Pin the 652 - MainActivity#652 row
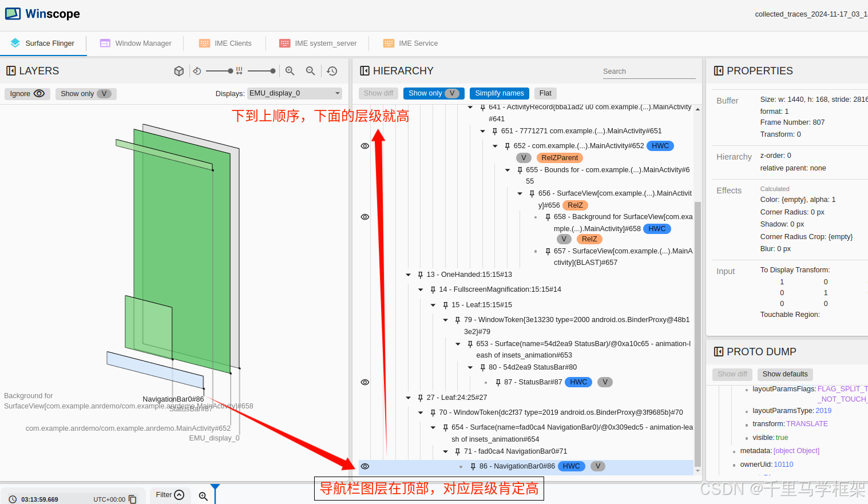The height and width of the screenshot is (504, 868). [508, 146]
